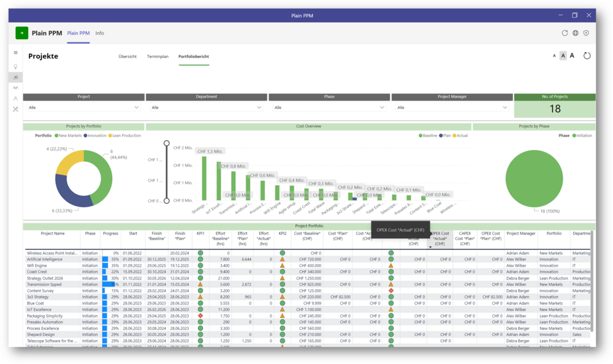Viewport: 613px width, 364px height.
Task: Open the hamburger menu in the sidebar
Action: [x=15, y=53]
